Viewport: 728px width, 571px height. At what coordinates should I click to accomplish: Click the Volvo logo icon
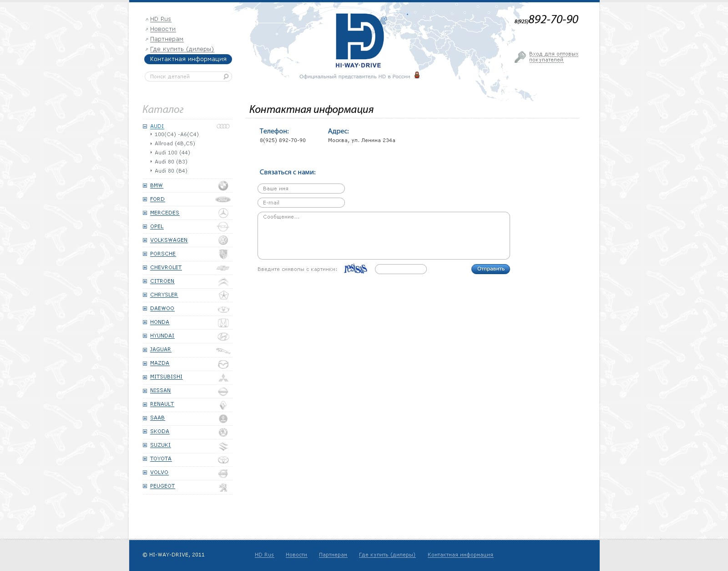coord(223,474)
